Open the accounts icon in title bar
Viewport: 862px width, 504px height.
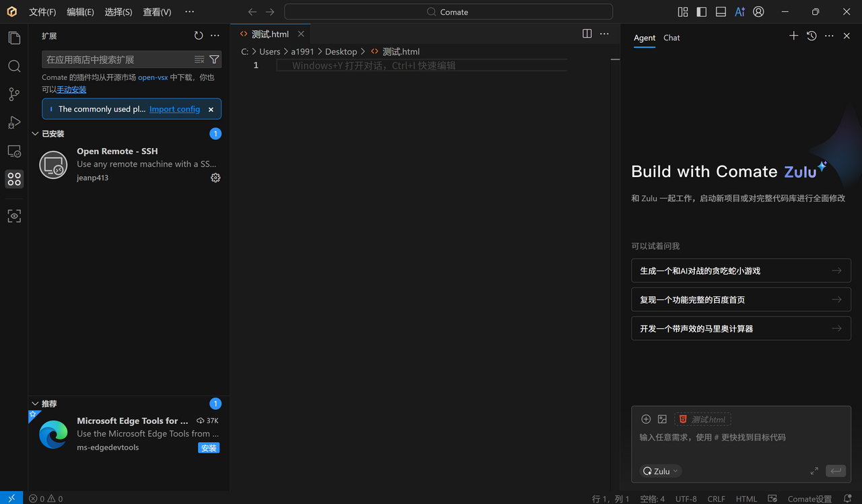tap(759, 12)
